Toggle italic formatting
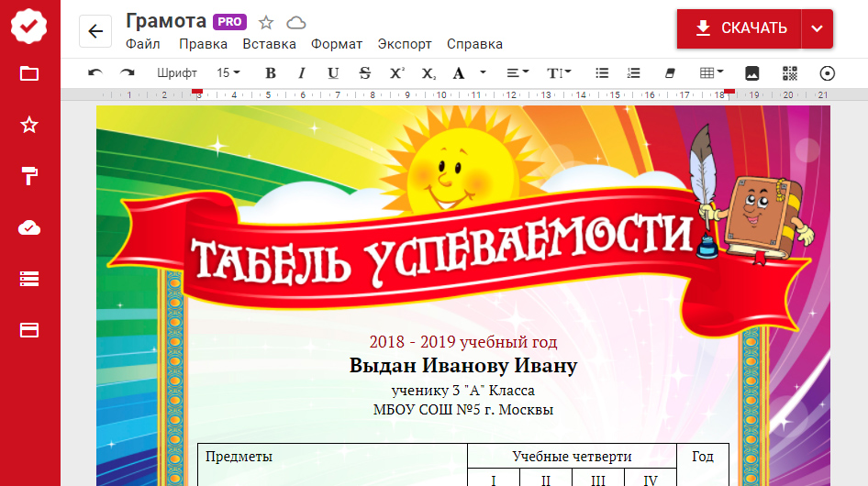The height and width of the screenshot is (486, 868). 302,73
